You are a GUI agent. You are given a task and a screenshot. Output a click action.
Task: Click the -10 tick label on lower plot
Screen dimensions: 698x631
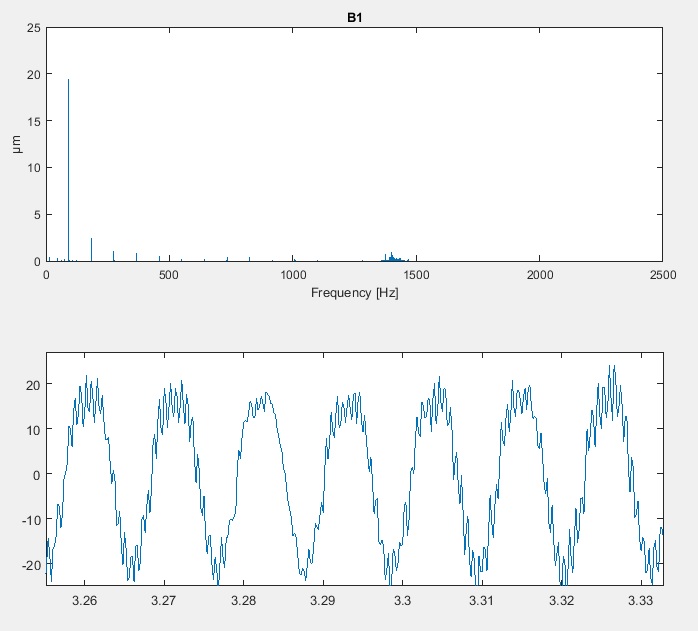[x=31, y=520]
